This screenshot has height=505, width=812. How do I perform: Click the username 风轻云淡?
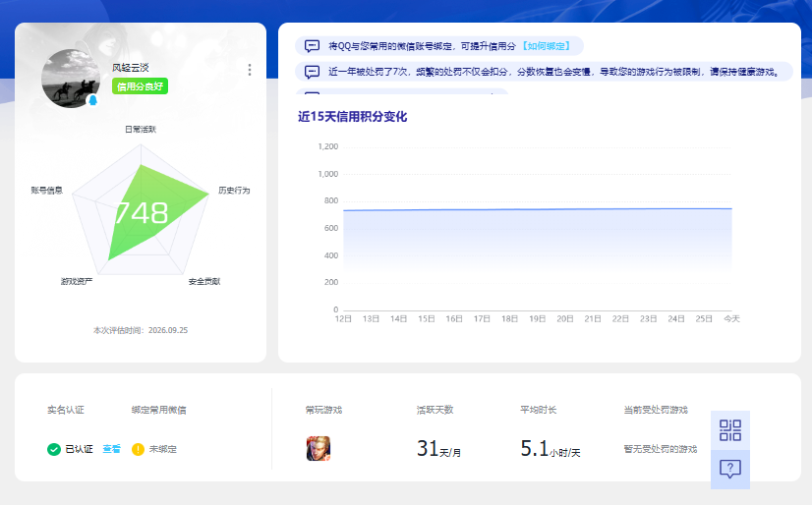131,68
